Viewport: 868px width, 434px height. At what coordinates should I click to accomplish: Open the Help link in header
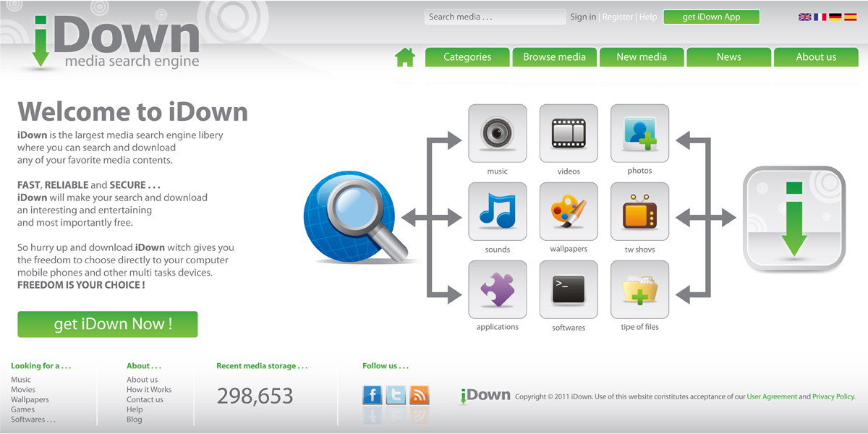point(648,17)
